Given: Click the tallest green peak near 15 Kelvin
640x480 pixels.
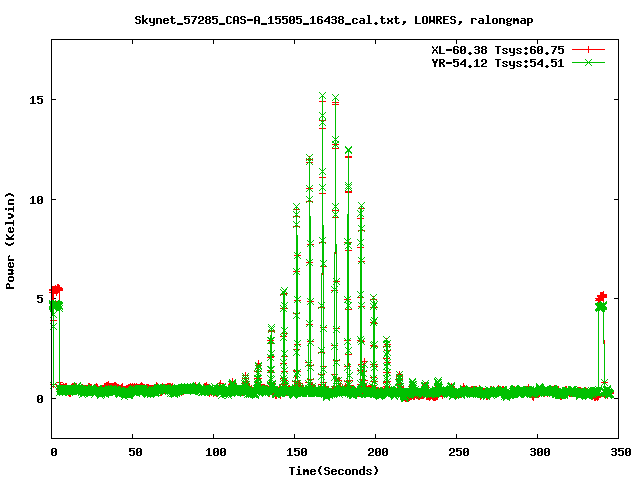Looking at the screenshot, I should point(322,96).
